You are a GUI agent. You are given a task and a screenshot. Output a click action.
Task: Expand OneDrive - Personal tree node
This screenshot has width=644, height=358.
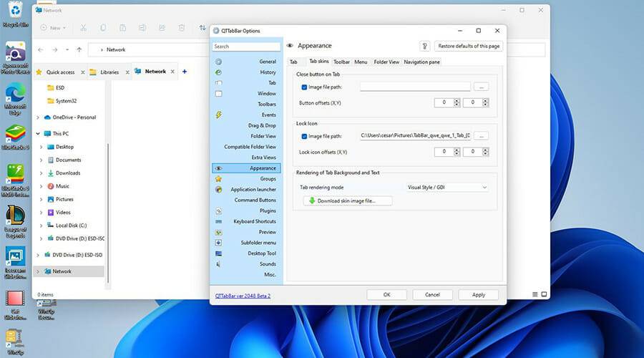coord(38,117)
